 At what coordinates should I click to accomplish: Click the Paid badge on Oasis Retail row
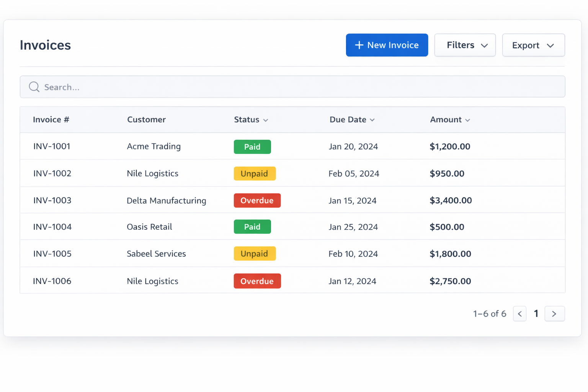tap(252, 227)
